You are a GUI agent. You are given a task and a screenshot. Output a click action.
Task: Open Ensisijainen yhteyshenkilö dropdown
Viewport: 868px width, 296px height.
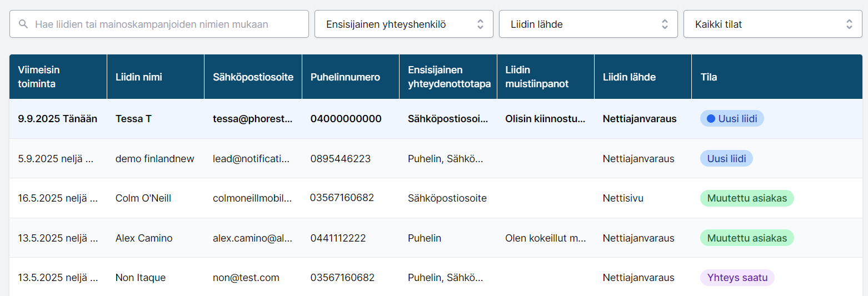coord(403,24)
